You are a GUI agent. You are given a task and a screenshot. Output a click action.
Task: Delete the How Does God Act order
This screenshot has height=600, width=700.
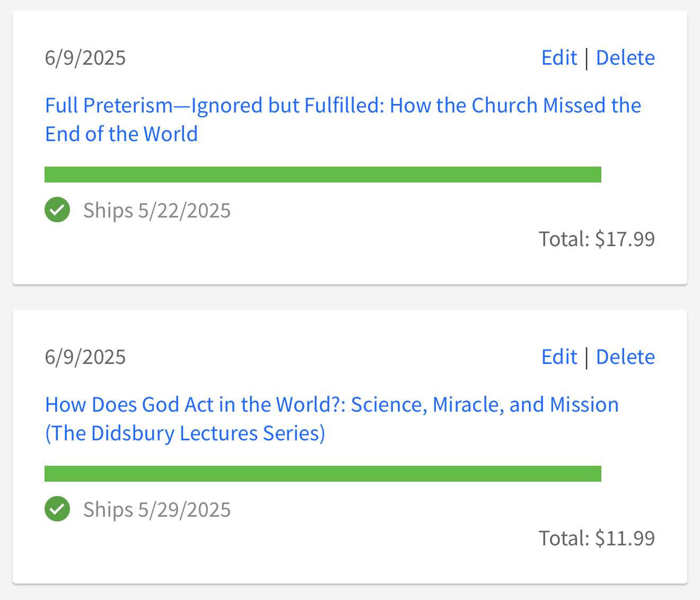[625, 357]
